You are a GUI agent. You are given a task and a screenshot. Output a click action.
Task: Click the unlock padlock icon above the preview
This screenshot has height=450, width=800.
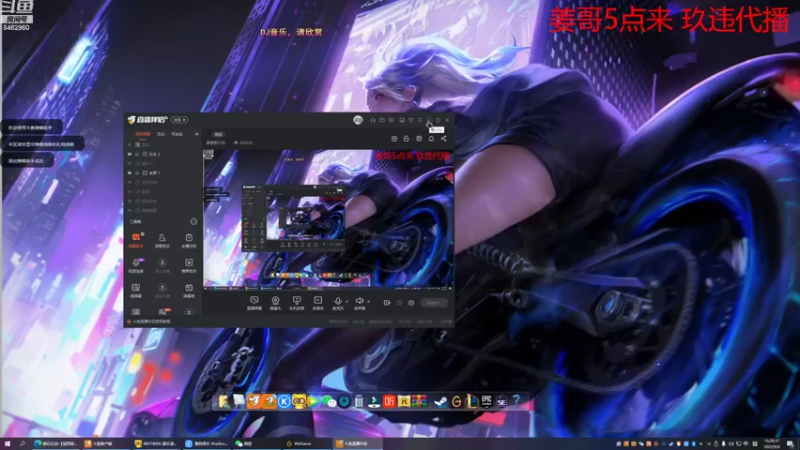point(406,138)
